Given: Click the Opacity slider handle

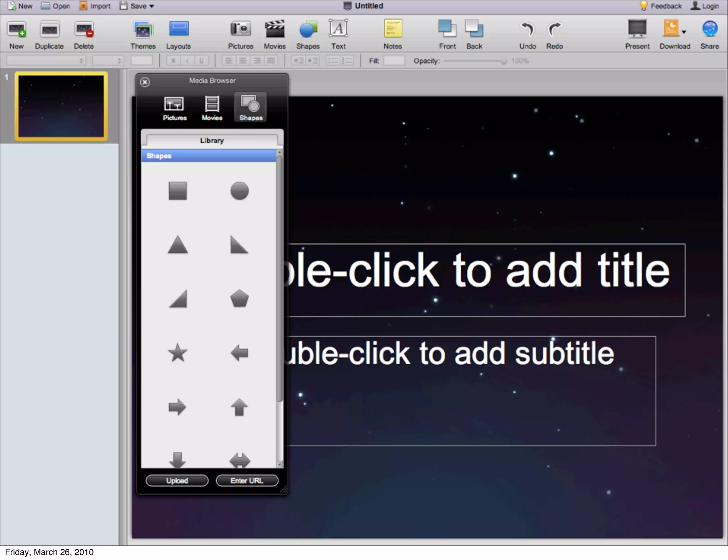Looking at the screenshot, I should tap(503, 61).
